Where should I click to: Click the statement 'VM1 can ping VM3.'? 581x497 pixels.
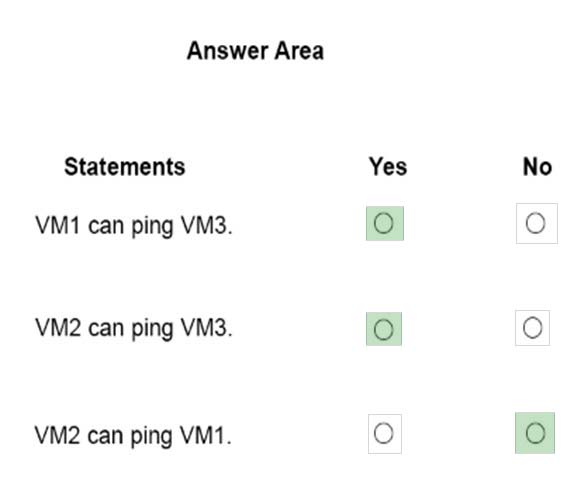point(134,226)
